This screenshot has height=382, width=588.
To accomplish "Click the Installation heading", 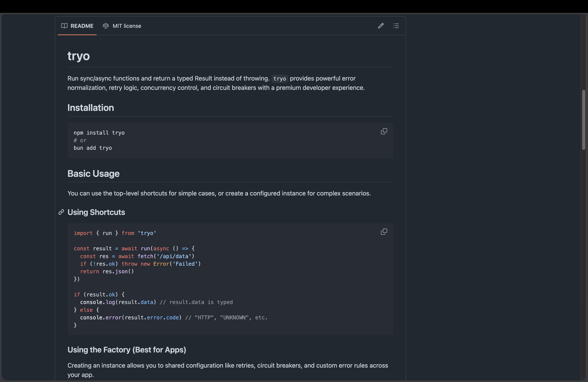I will pyautogui.click(x=91, y=108).
